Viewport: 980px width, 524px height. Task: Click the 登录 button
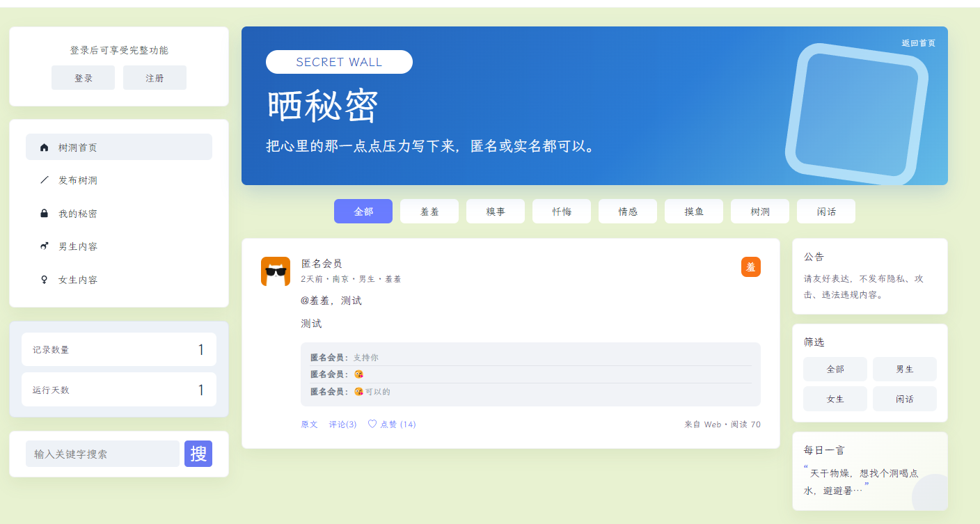(x=84, y=78)
